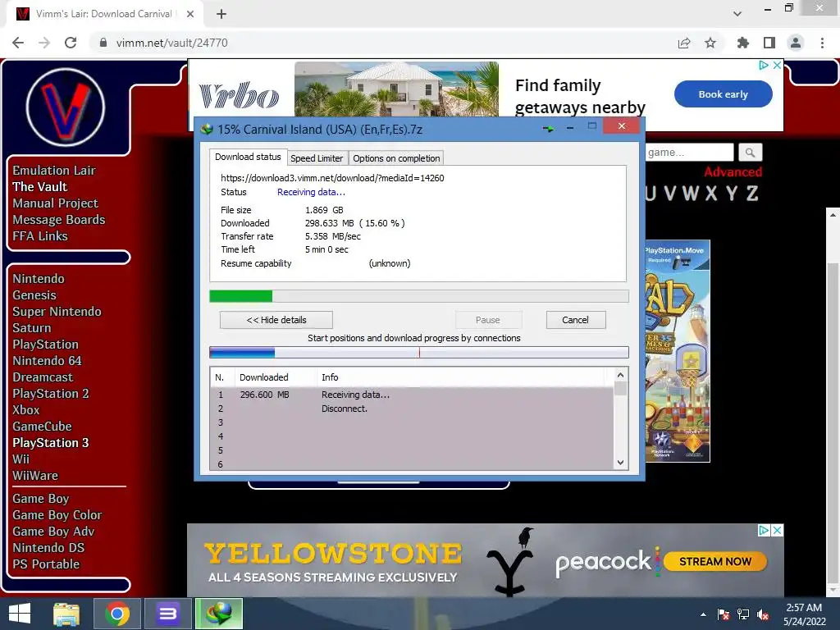The width and height of the screenshot is (840, 630).
Task: Open Chrome profile avatar
Action: pyautogui.click(x=796, y=43)
